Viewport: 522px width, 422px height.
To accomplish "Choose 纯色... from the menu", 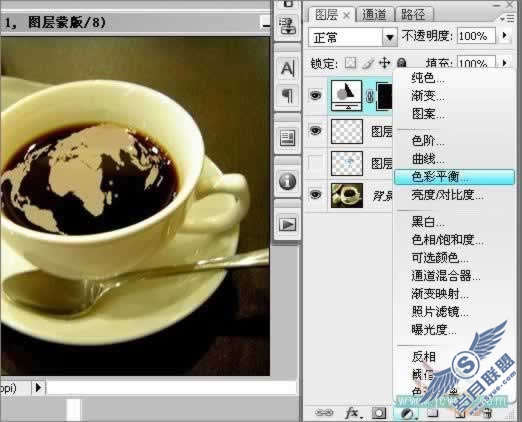I will [x=428, y=78].
